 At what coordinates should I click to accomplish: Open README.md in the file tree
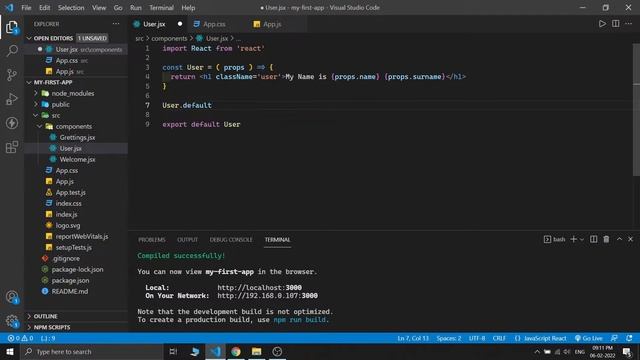point(69,291)
